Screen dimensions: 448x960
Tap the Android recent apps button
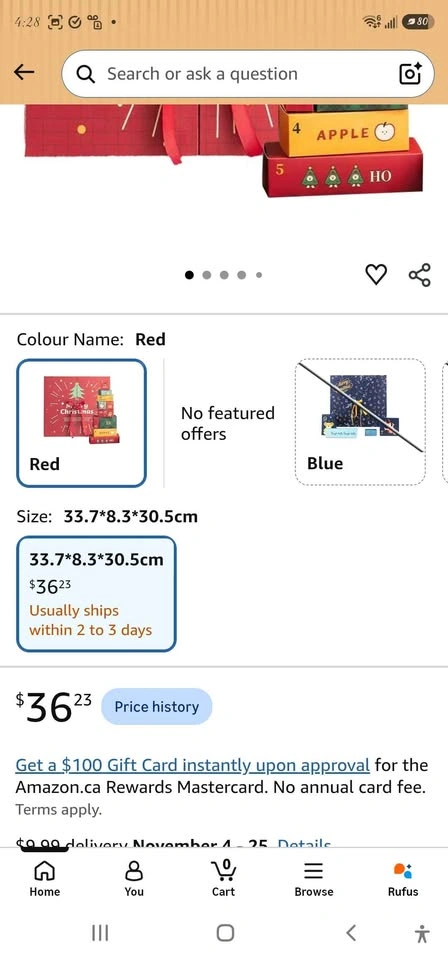tap(100, 932)
